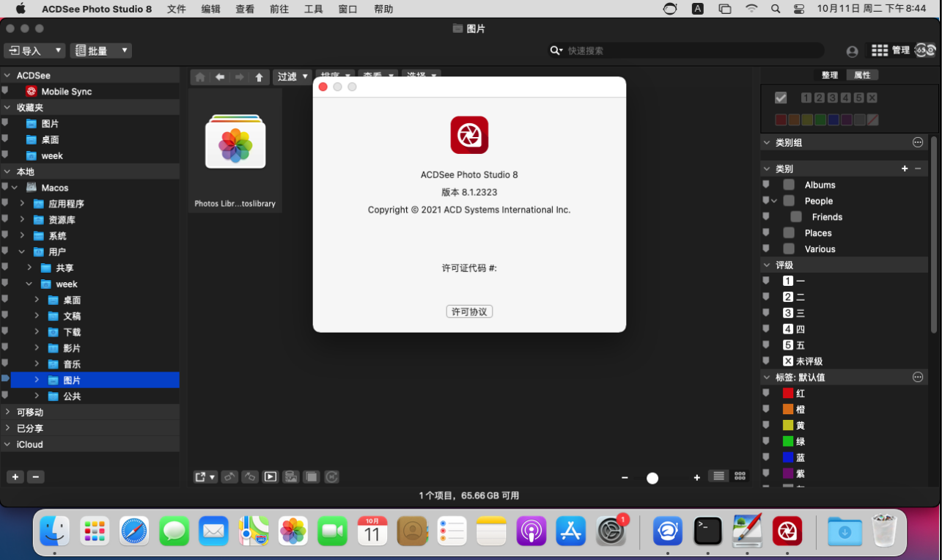942x560 pixels.
Task: Add a new category with the plus icon
Action: click(x=905, y=169)
